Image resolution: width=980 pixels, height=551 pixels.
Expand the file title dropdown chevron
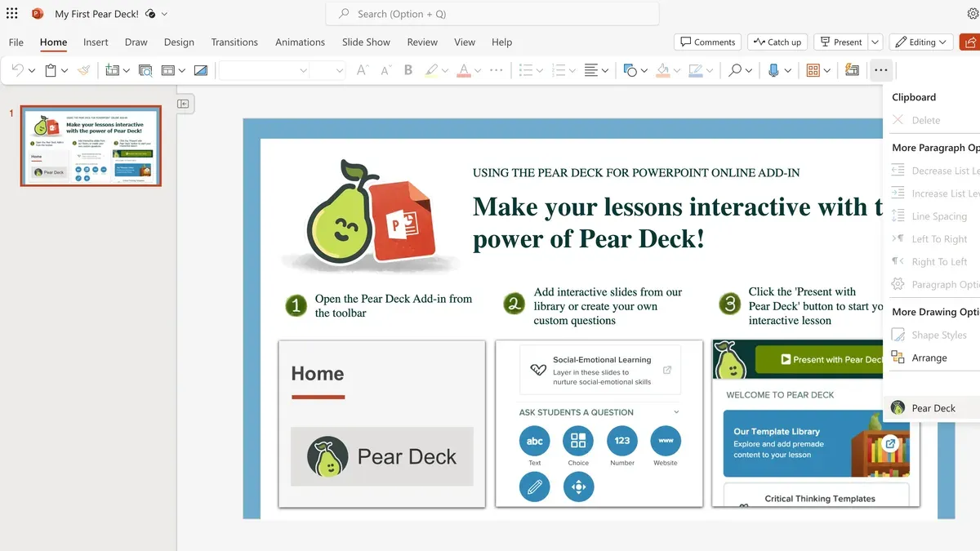[164, 14]
